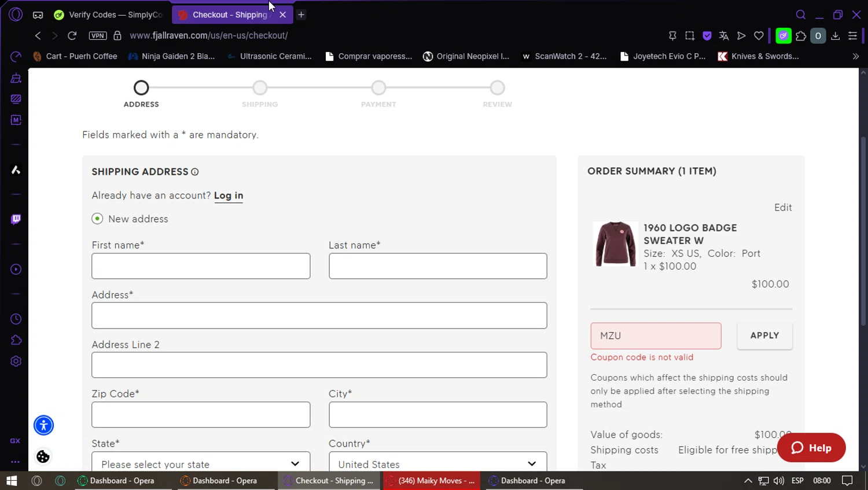The width and height of the screenshot is (868, 490).
Task: Expand the bookmarks bar overflow chevron
Action: [x=855, y=56]
